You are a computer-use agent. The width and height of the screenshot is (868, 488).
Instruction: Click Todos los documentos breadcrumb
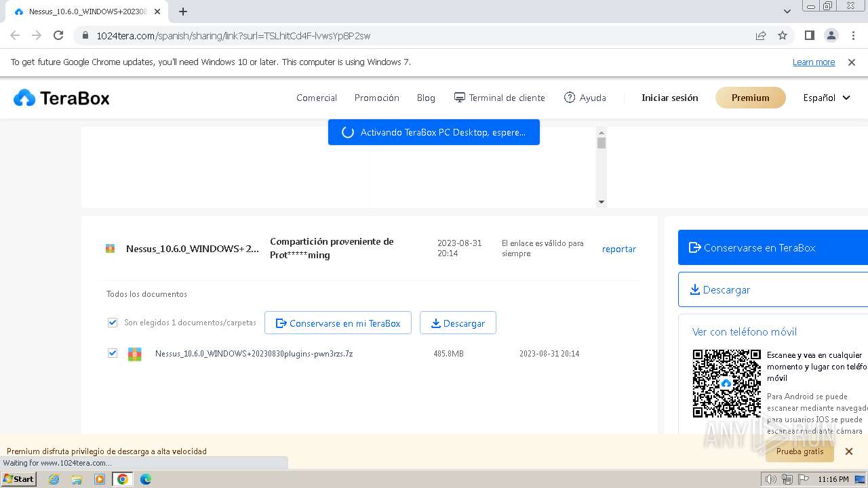[146, 294]
